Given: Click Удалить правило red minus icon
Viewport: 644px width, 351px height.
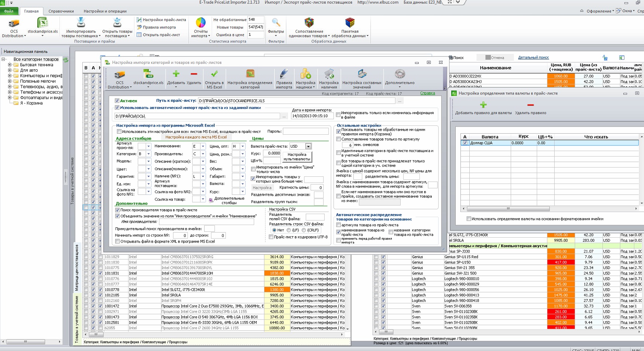Looking at the screenshot, I should tap(531, 105).
